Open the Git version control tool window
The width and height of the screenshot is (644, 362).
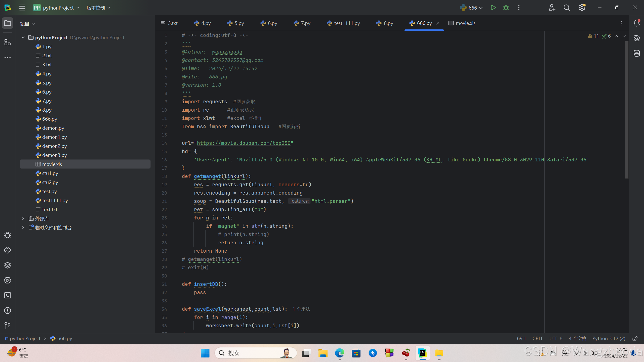tap(8, 326)
